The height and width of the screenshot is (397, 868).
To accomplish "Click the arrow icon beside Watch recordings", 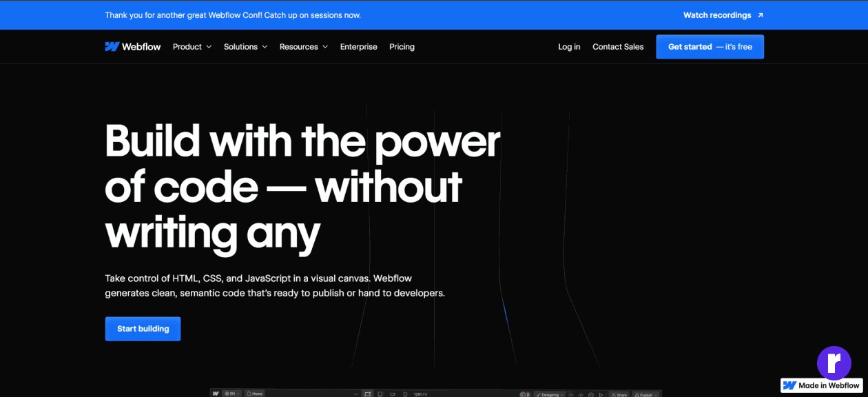I will [760, 15].
